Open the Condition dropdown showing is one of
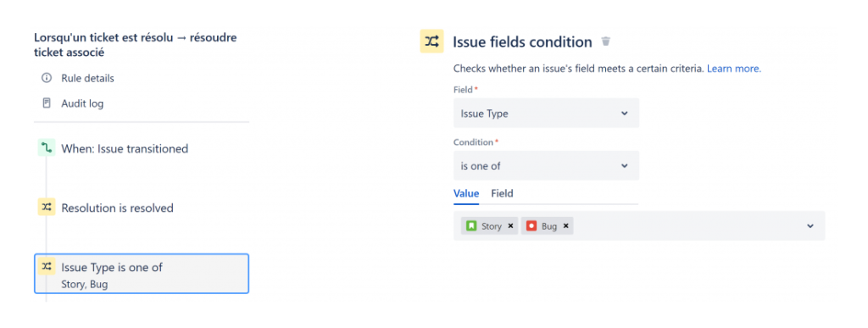868x328 pixels. point(546,165)
